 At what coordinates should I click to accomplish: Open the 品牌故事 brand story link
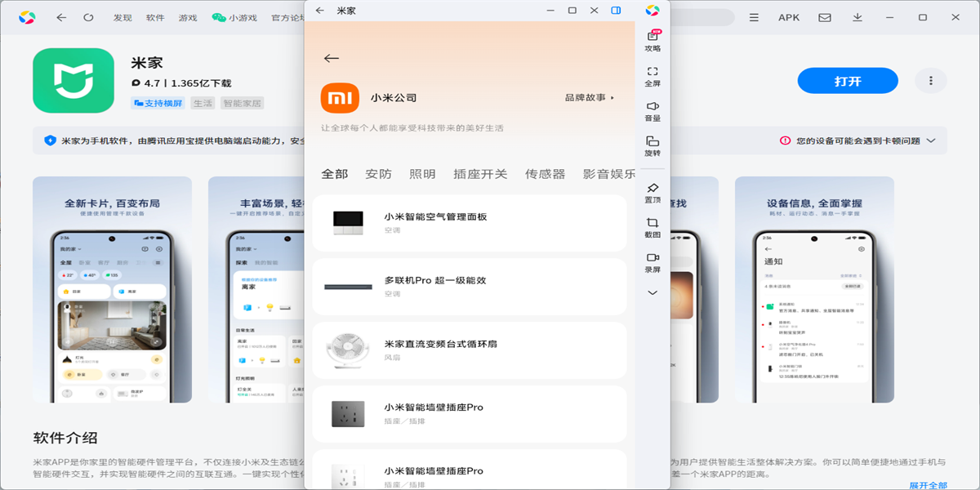pos(588,97)
